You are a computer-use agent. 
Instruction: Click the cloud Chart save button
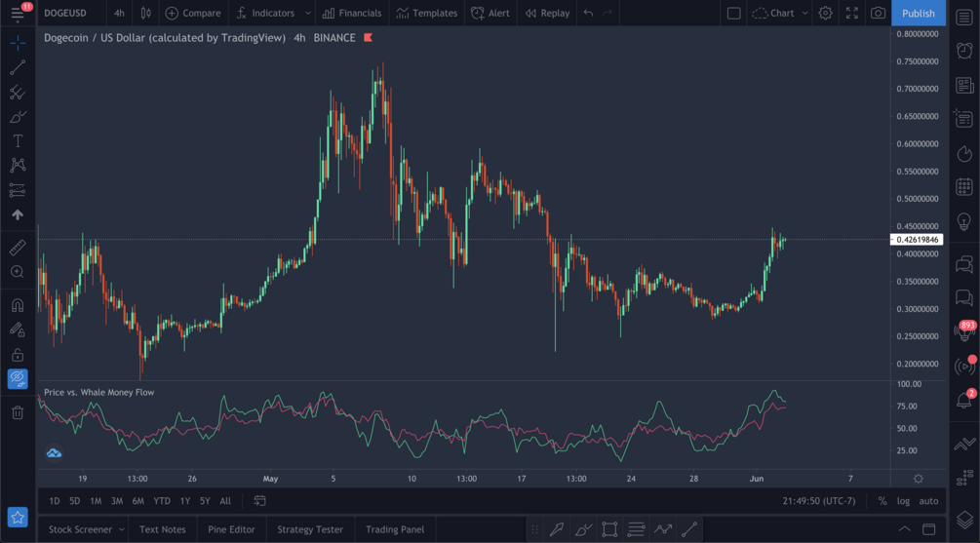[x=773, y=13]
